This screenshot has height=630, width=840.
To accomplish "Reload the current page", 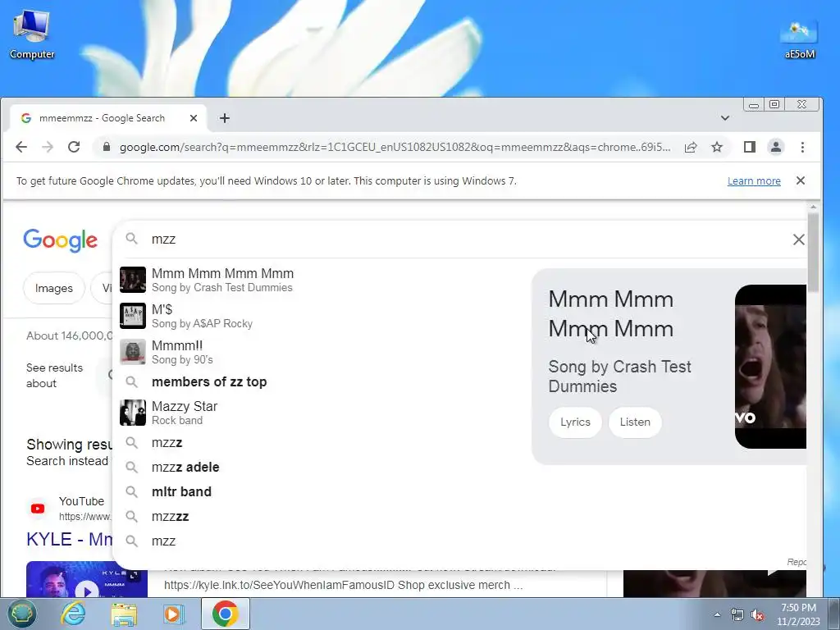I will coord(74,147).
